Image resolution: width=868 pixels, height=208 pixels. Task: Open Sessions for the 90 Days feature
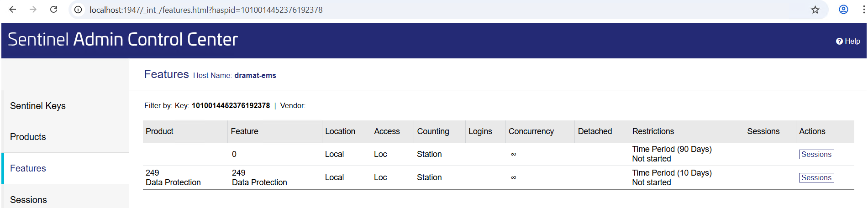(816, 154)
